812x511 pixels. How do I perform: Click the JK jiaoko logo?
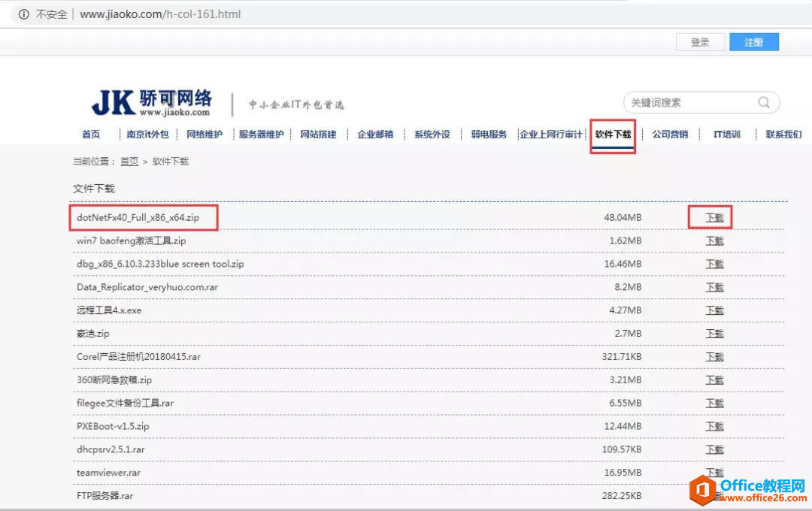click(152, 102)
